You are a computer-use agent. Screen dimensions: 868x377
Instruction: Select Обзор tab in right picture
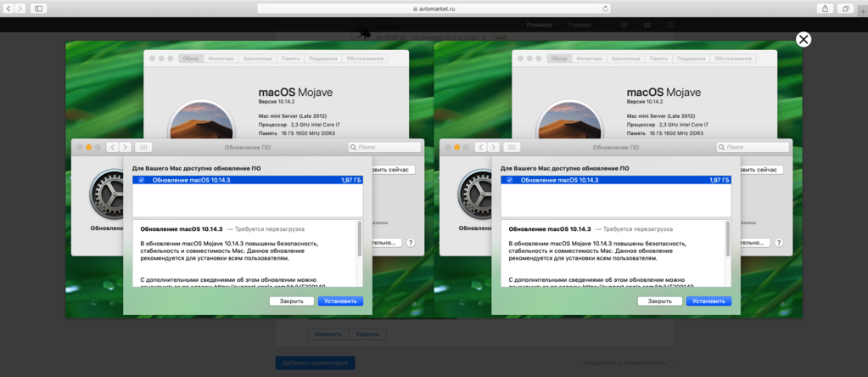(559, 59)
